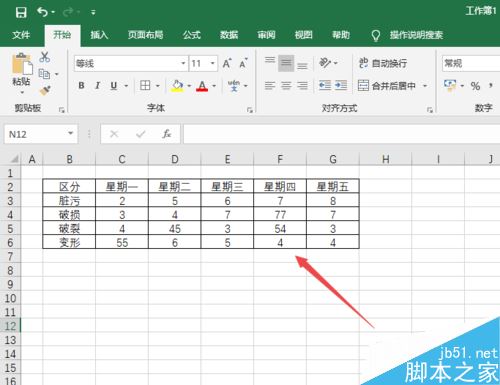Switch to the 插入 ribbon tab

click(99, 35)
